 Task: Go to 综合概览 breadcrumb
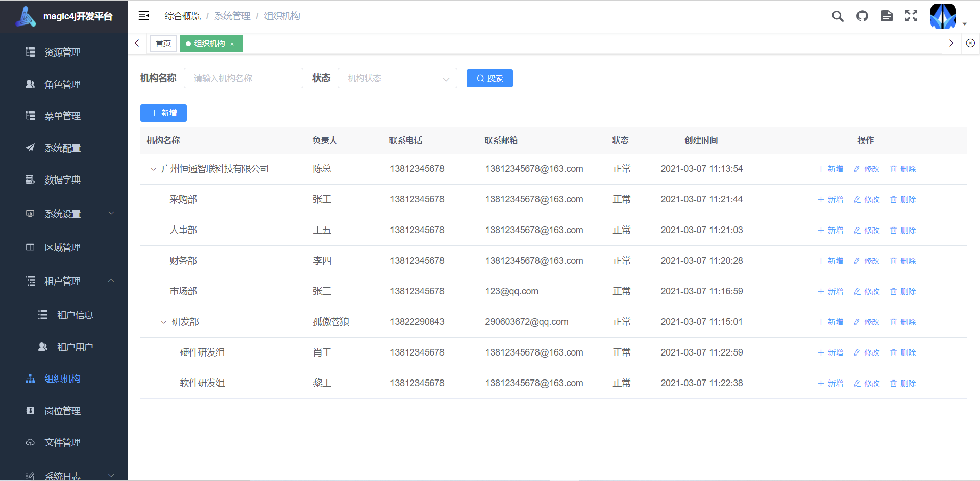(x=182, y=16)
